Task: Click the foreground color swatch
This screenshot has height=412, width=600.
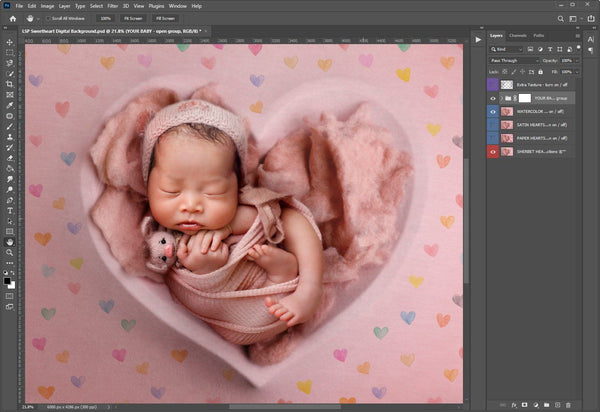Action: [x=6, y=281]
